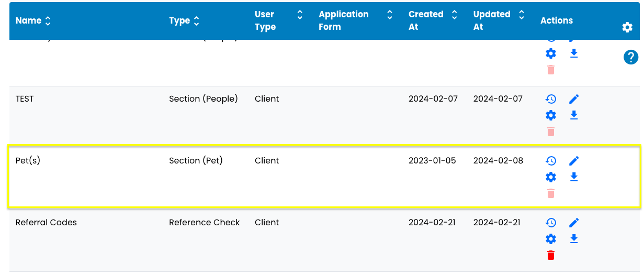Edit the Referral Codes row
Screen dimensions: 644x274
[574, 223]
